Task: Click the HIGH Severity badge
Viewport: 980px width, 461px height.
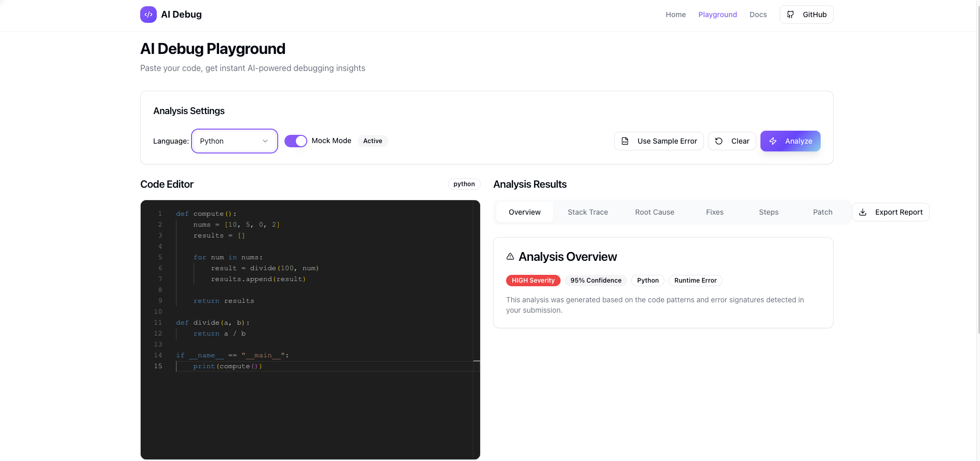Action: point(533,281)
